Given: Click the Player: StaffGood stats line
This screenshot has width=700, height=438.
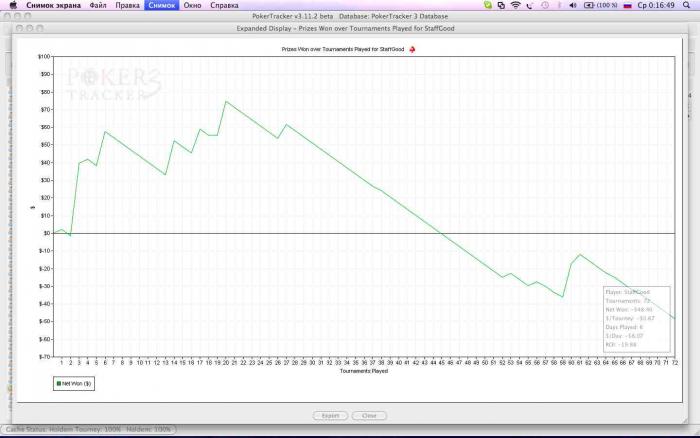Looking at the screenshot, I should pyautogui.click(x=628, y=292).
